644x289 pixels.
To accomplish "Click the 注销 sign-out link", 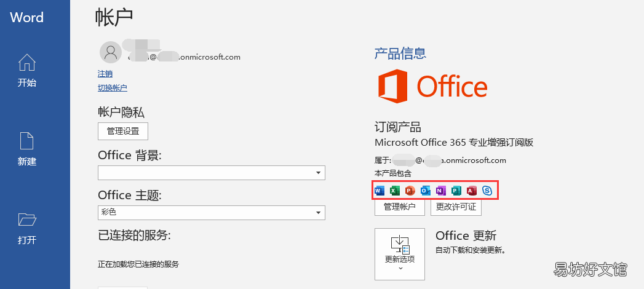I will [x=105, y=74].
